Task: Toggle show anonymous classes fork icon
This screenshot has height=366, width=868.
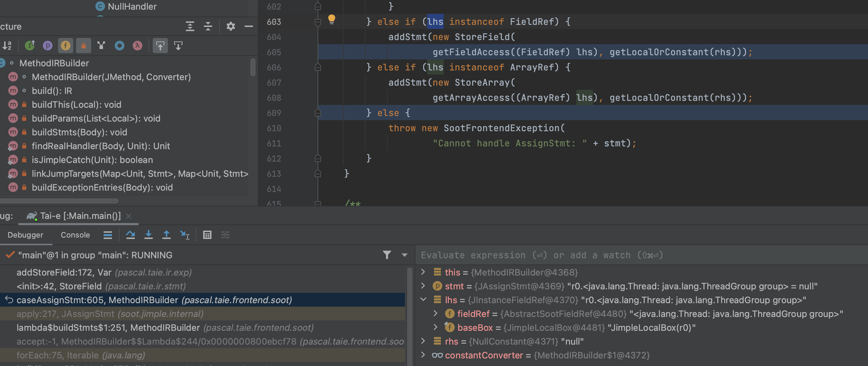Action: click(101, 46)
